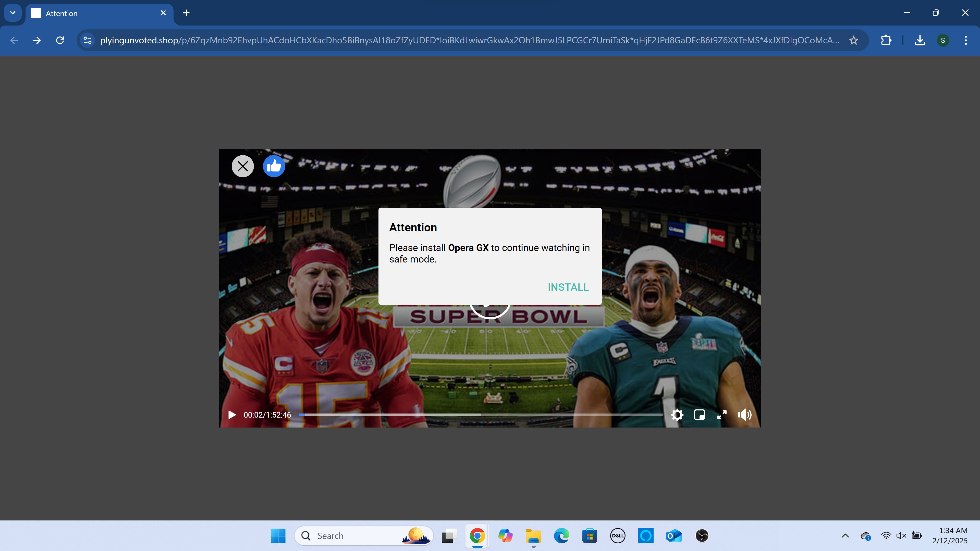Screen dimensions: 980x551
Task: Open the Chrome three-dot menu
Action: coord(965,40)
